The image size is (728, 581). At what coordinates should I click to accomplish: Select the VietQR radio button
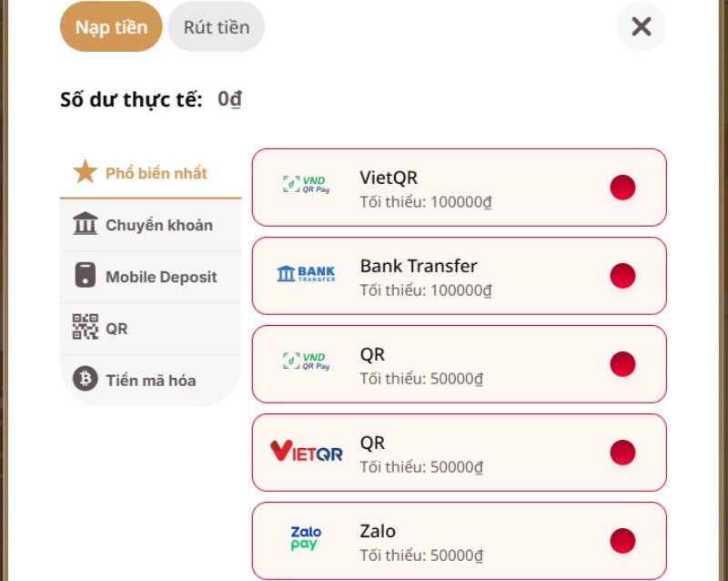[622, 188]
